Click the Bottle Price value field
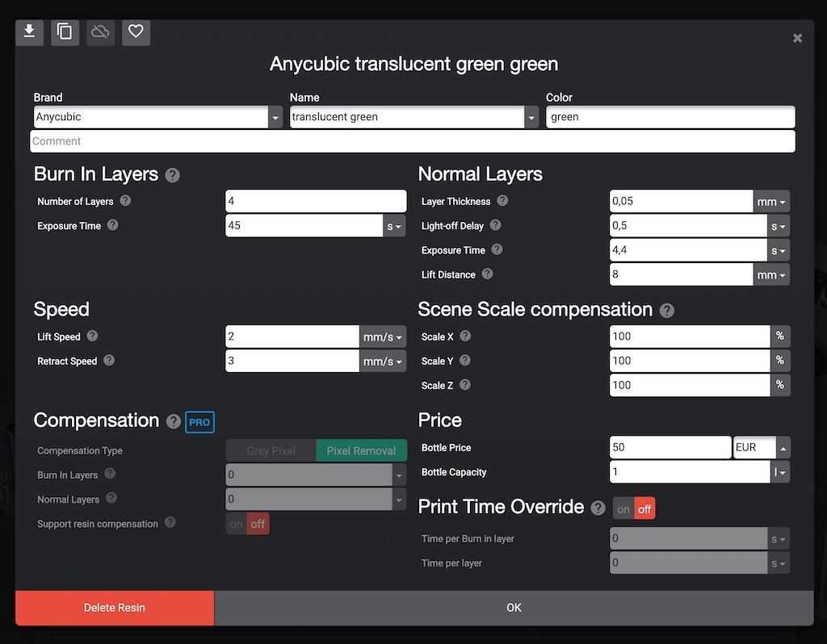This screenshot has width=827, height=644. click(670, 447)
